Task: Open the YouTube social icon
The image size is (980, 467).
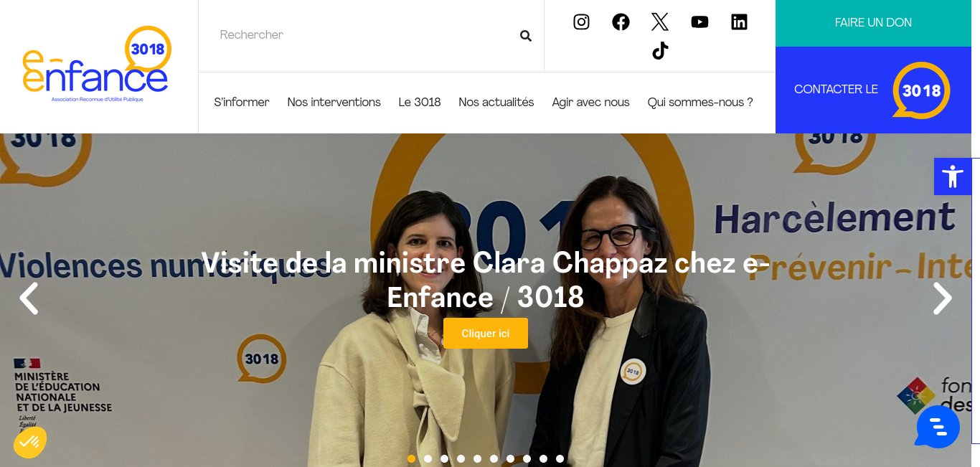Action: tap(699, 22)
